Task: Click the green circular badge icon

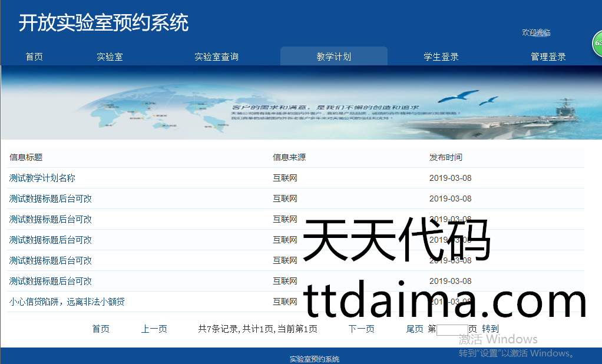Action: [597, 44]
